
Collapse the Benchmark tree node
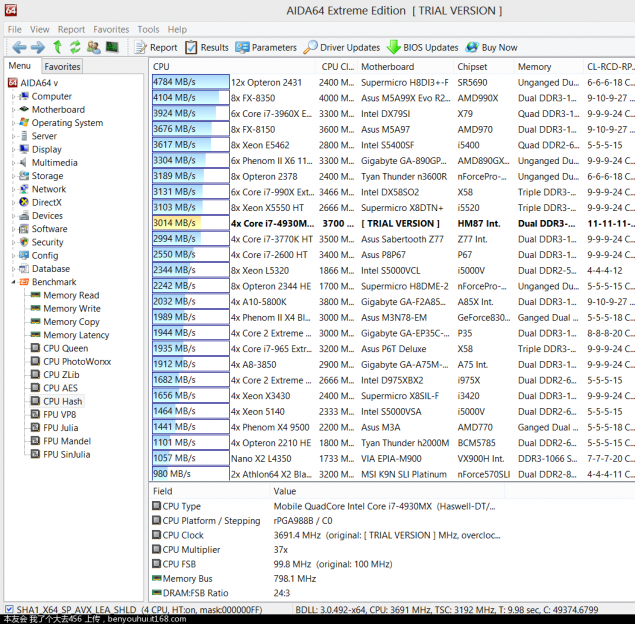coord(13,282)
